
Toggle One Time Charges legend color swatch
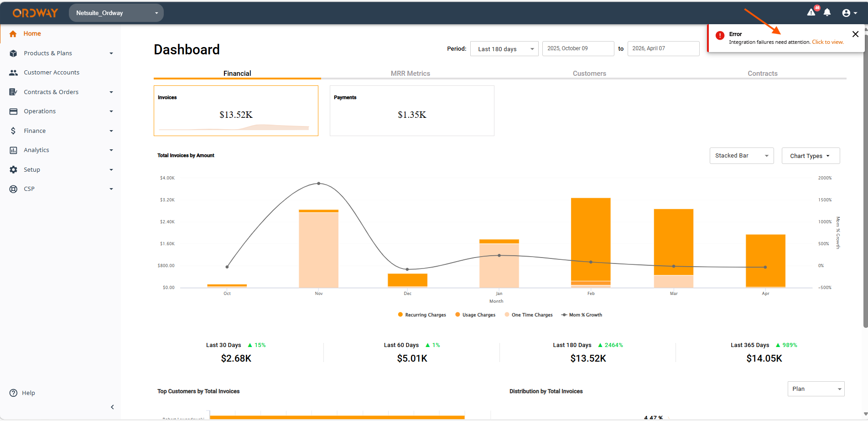click(x=507, y=315)
